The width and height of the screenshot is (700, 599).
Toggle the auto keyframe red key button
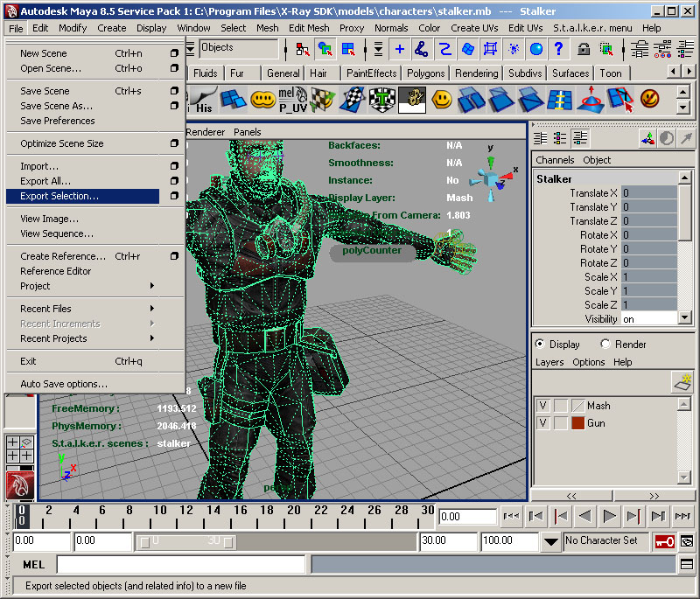click(664, 541)
